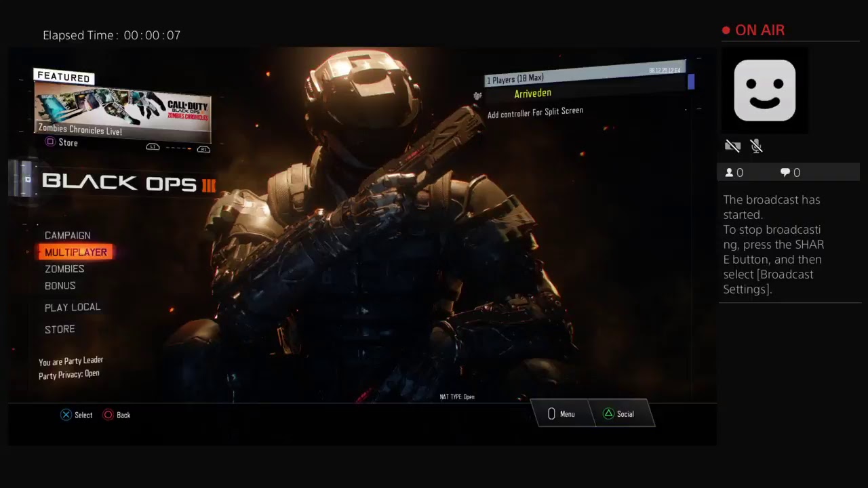Image resolution: width=868 pixels, height=488 pixels.
Task: Click the broadcast has started message
Action: pos(774,244)
